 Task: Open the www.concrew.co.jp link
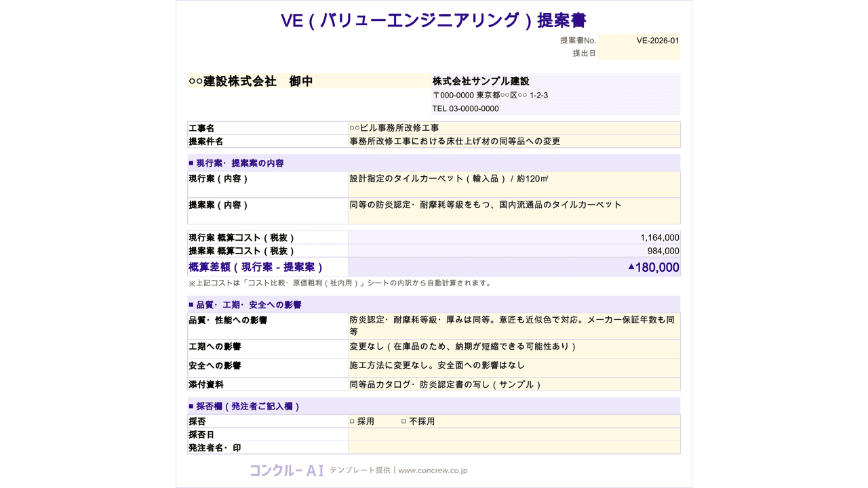(433, 470)
